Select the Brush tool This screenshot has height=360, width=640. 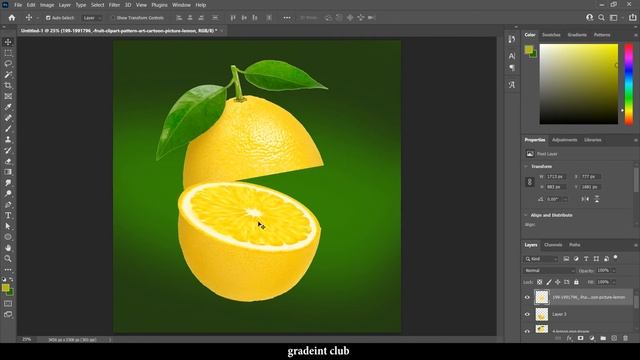pyautogui.click(x=8, y=129)
